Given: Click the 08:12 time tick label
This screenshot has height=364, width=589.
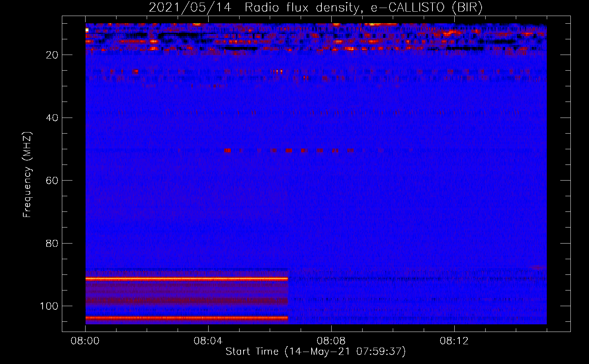Looking at the screenshot, I should (454, 341).
